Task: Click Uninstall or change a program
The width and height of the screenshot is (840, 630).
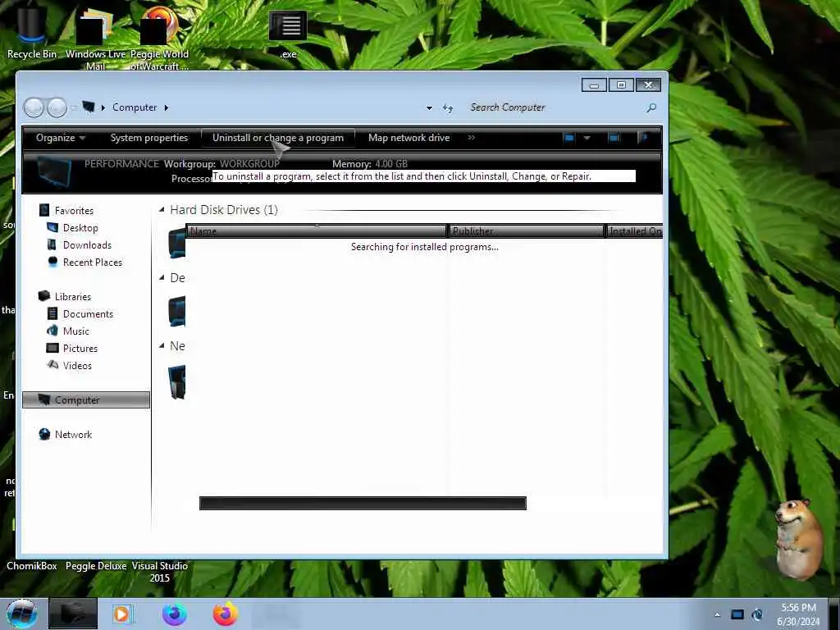Action: coord(278,138)
